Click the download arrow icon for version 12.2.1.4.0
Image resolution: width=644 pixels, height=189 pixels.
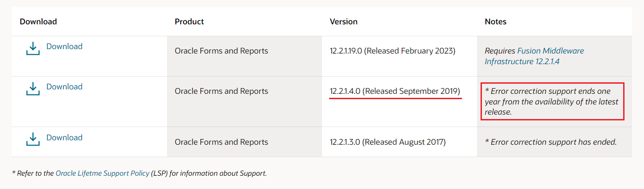tap(33, 89)
